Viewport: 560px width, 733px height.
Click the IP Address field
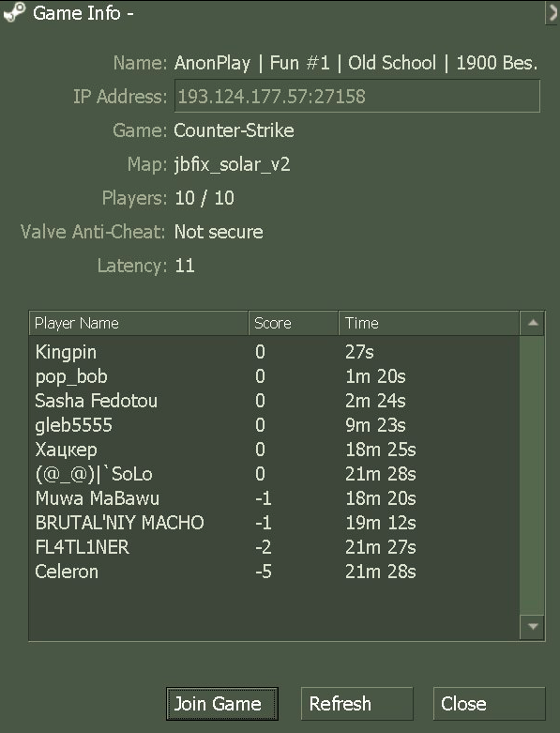357,96
